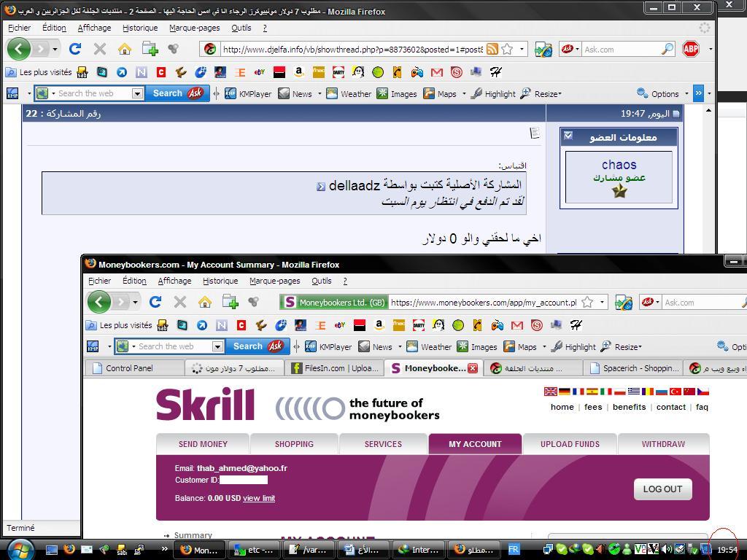Open the SEND MONEY tab on Skrill
747x560 pixels.
point(203,444)
